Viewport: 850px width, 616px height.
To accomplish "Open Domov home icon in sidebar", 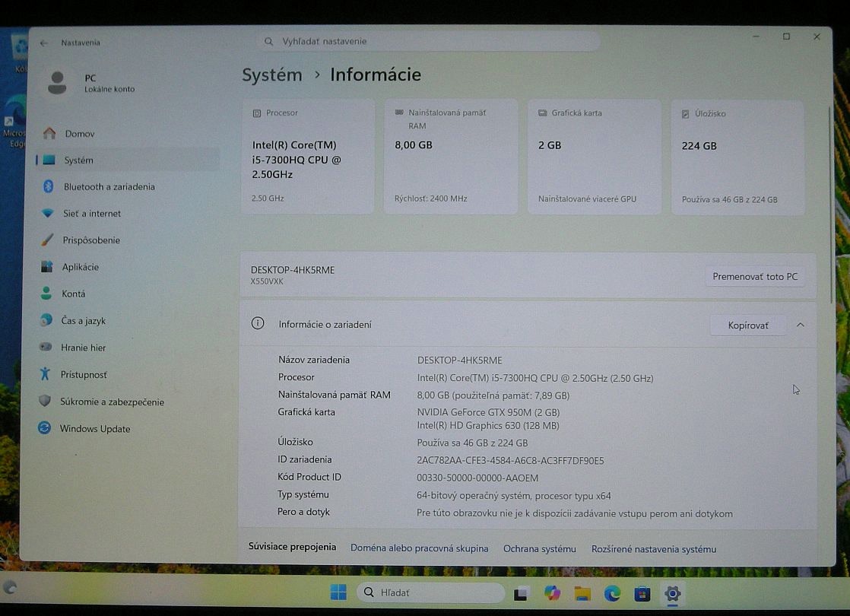I will click(x=49, y=133).
